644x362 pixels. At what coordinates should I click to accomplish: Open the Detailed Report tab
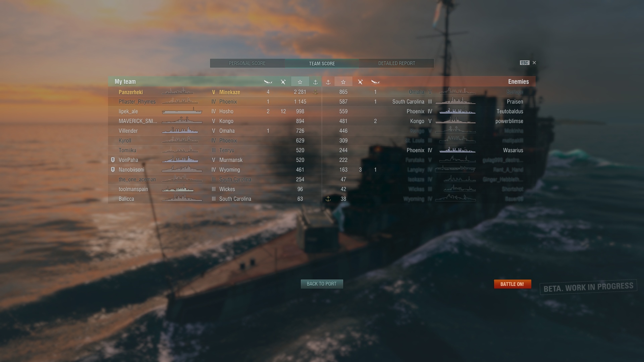click(396, 63)
